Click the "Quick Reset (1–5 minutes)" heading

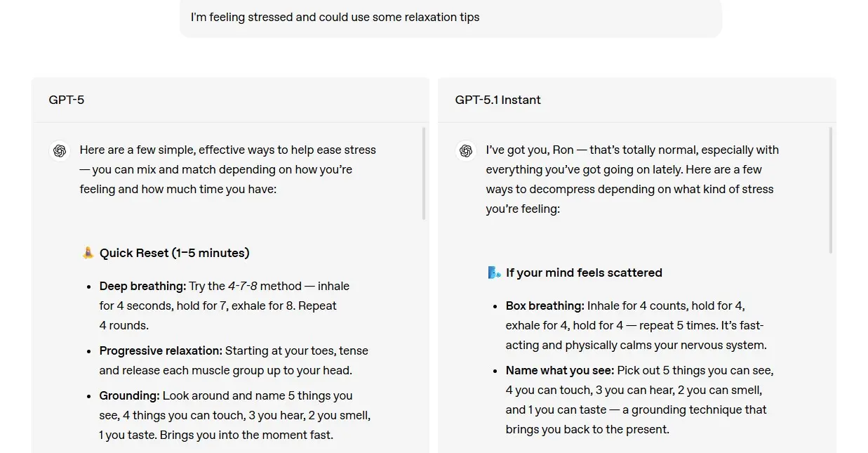tap(175, 253)
